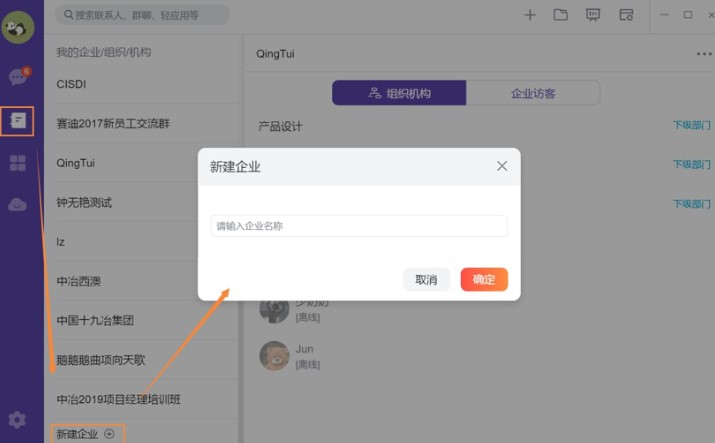The image size is (715, 443).
Task: Maximize the application window
Action: point(688,15)
